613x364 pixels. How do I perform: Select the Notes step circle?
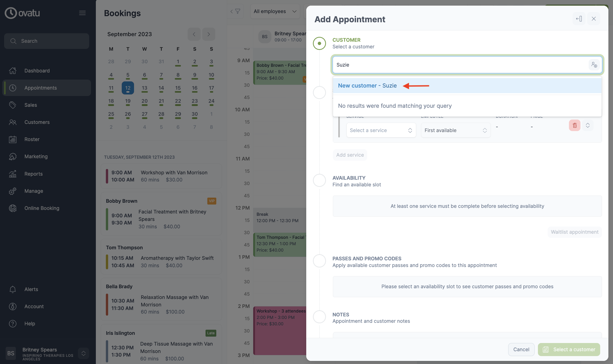(x=319, y=317)
